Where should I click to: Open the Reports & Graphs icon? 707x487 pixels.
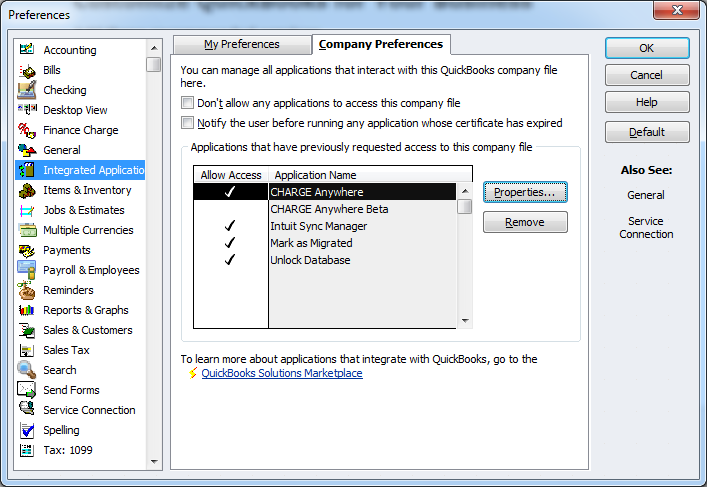(x=26, y=310)
